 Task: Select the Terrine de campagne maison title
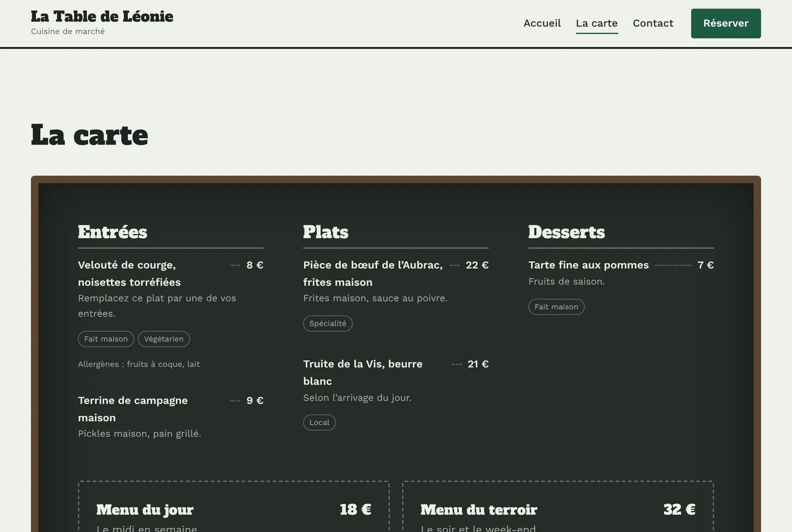133,409
